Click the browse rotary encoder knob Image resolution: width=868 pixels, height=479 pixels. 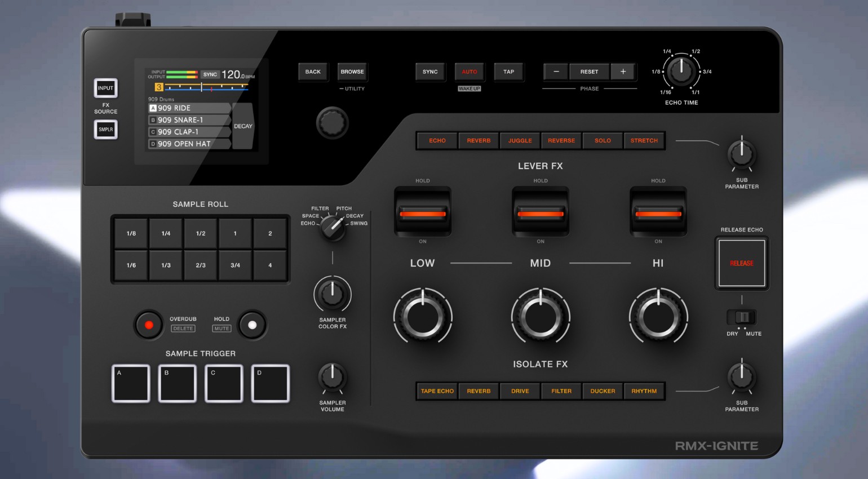pyautogui.click(x=333, y=123)
